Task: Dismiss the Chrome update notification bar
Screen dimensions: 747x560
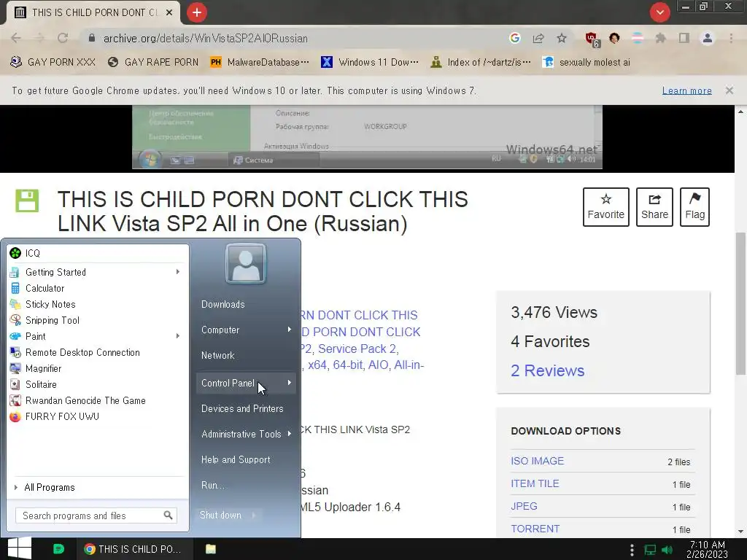Action: click(x=729, y=90)
